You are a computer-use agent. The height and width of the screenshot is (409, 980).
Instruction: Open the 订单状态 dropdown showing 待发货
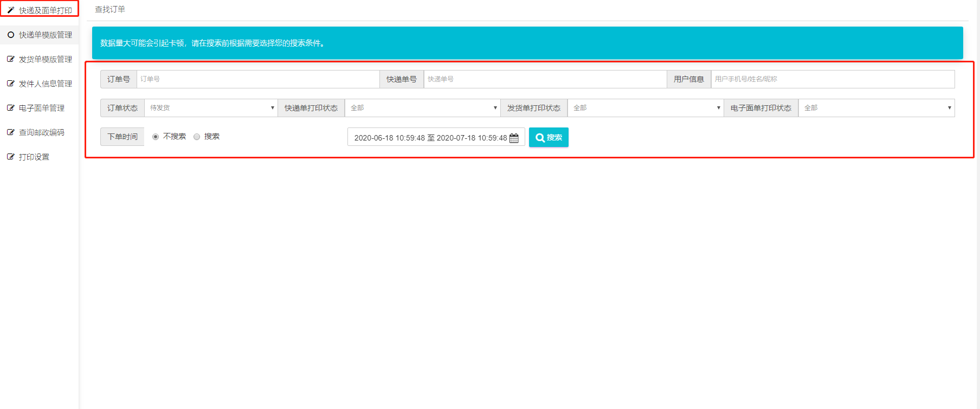211,108
